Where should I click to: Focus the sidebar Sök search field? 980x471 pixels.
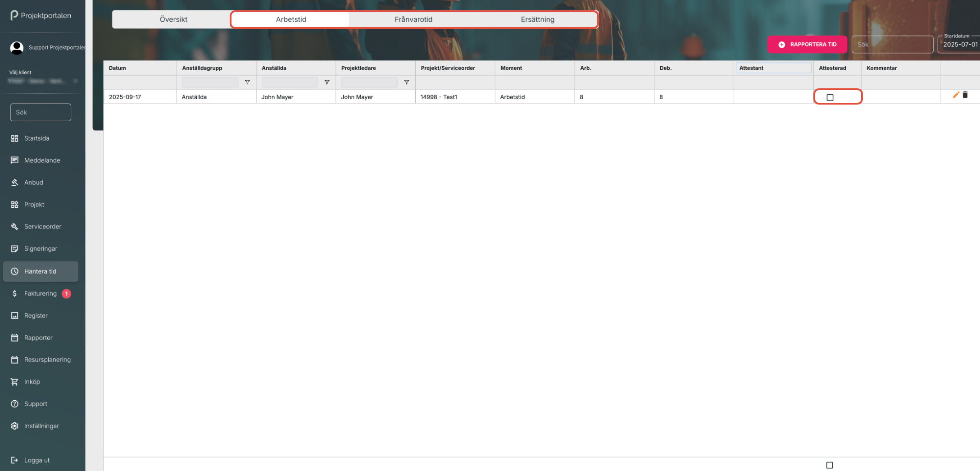point(41,113)
